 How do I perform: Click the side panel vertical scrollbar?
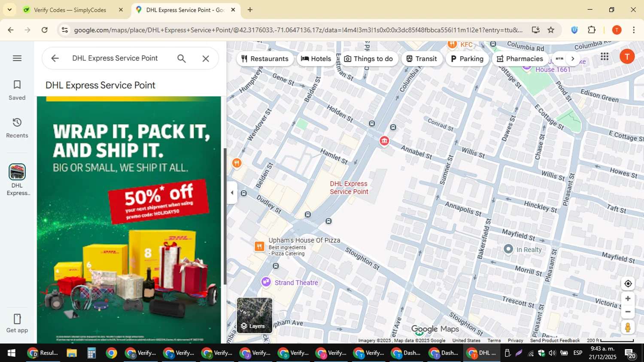[x=225, y=216]
